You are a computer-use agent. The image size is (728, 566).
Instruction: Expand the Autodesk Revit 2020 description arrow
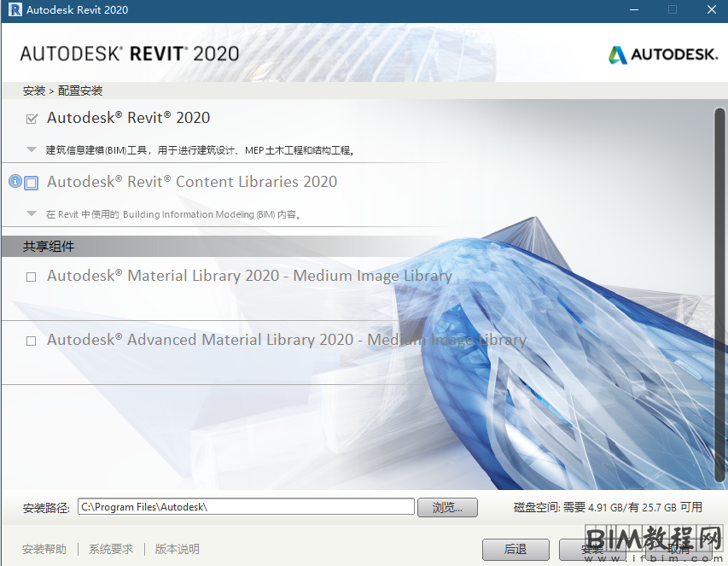tap(32, 149)
